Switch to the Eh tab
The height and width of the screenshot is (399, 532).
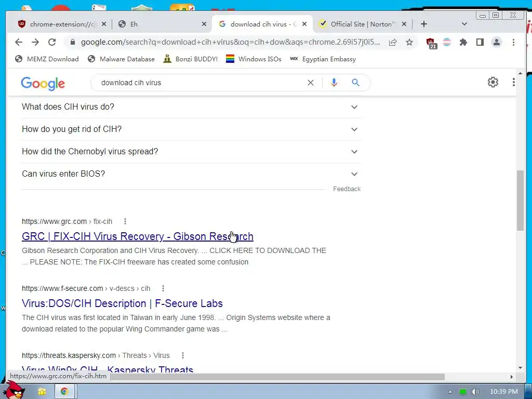[162, 24]
